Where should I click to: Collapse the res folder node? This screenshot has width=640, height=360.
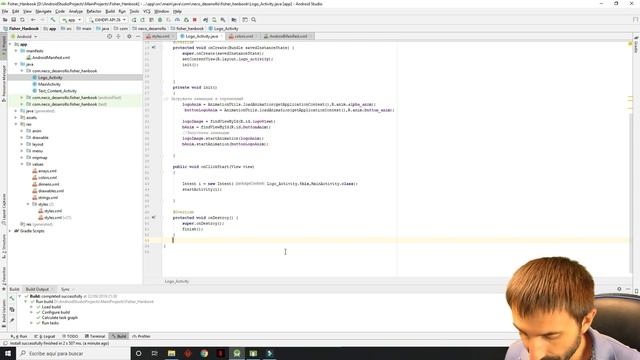[x=16, y=124]
